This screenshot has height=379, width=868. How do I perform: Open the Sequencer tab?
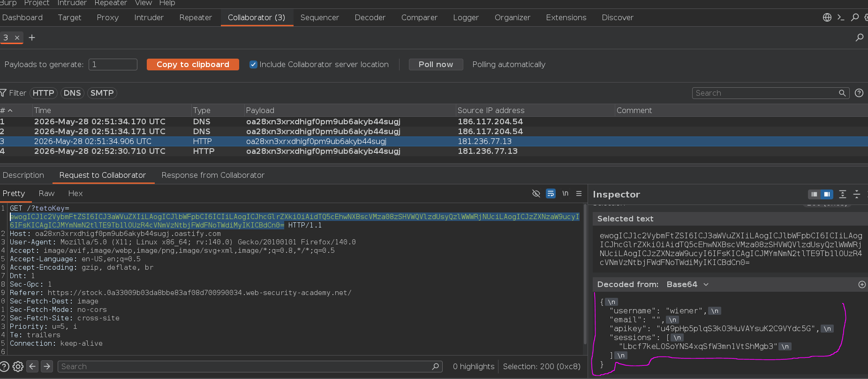(320, 17)
